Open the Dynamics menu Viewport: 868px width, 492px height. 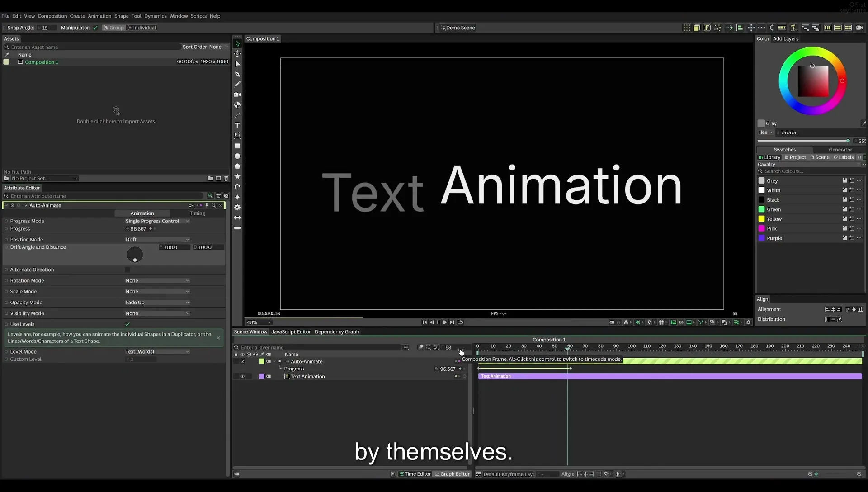pos(155,16)
